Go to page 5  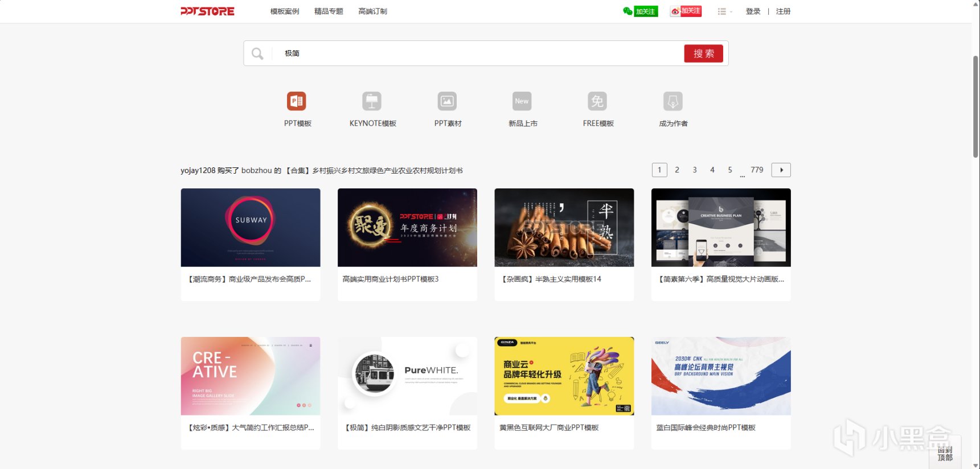[730, 170]
